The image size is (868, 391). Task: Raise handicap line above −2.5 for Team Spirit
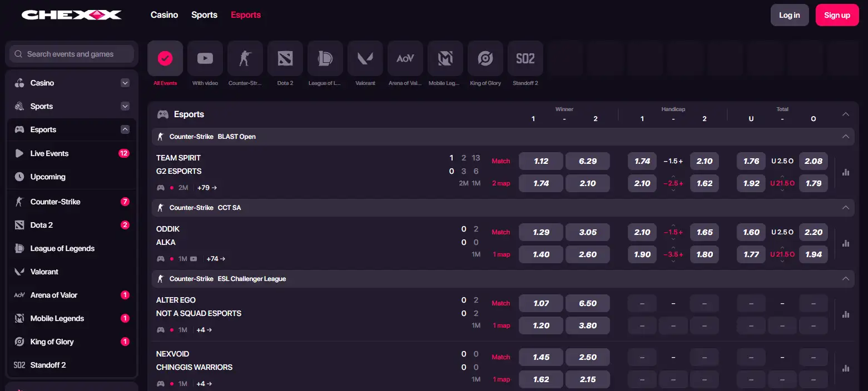673,177
